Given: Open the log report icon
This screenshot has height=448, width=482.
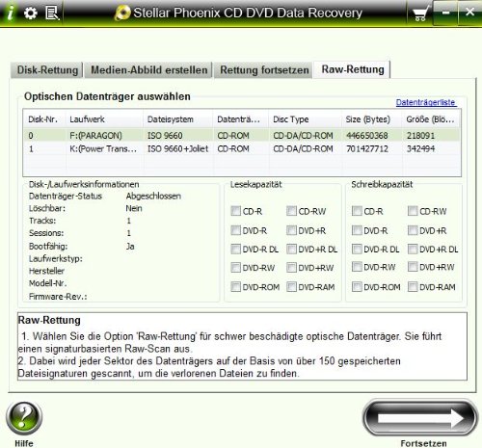Looking at the screenshot, I should [52, 13].
